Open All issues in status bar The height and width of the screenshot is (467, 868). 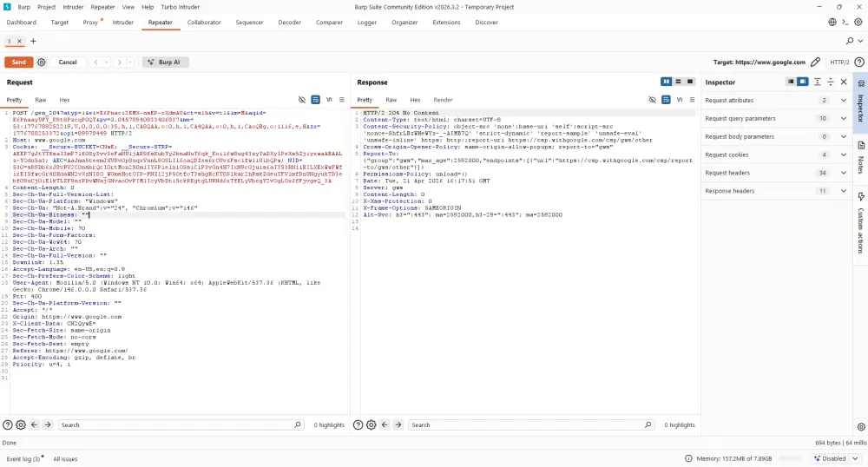click(x=65, y=458)
